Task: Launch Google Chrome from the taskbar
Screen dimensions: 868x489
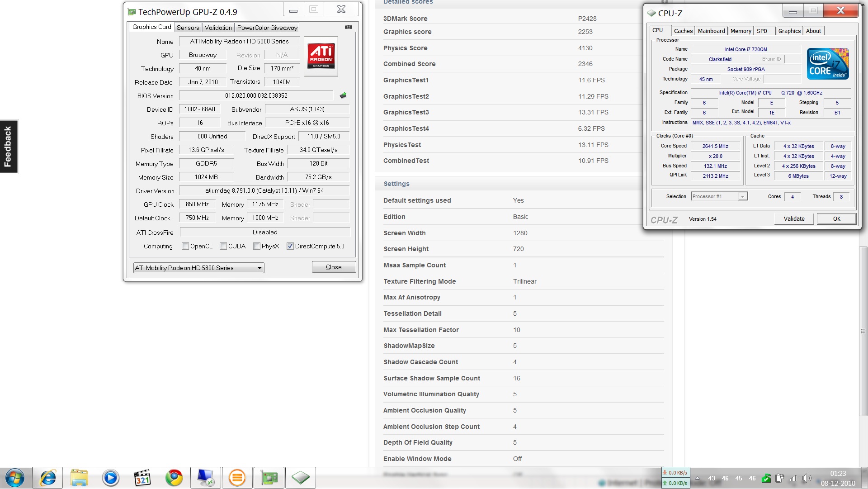Action: click(174, 478)
